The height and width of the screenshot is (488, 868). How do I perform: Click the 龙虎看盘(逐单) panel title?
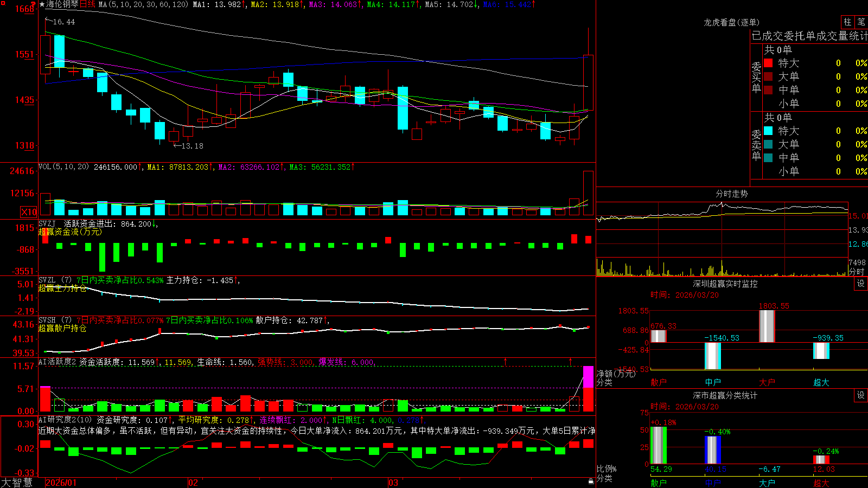coord(731,22)
